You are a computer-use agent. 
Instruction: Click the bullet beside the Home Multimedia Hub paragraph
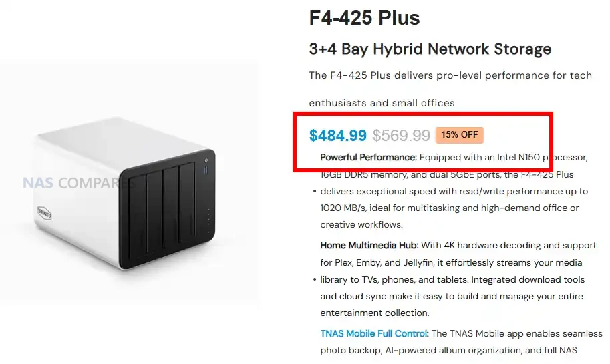(x=315, y=279)
